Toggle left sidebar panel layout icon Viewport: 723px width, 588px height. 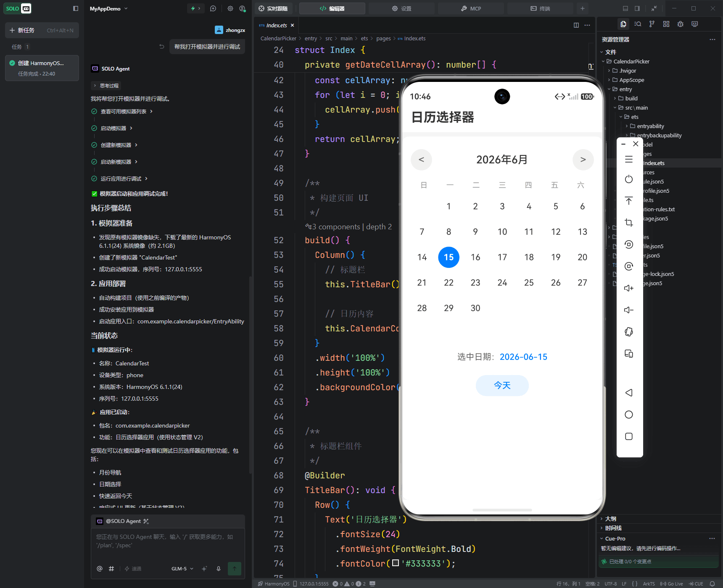pyautogui.click(x=76, y=8)
